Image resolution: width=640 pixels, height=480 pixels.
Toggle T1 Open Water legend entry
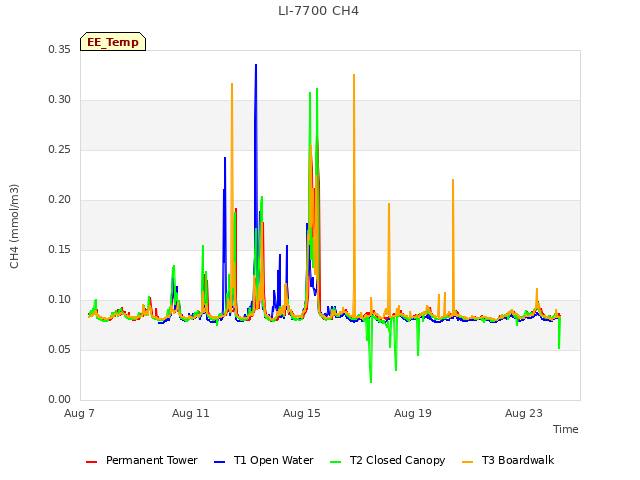click(x=264, y=460)
